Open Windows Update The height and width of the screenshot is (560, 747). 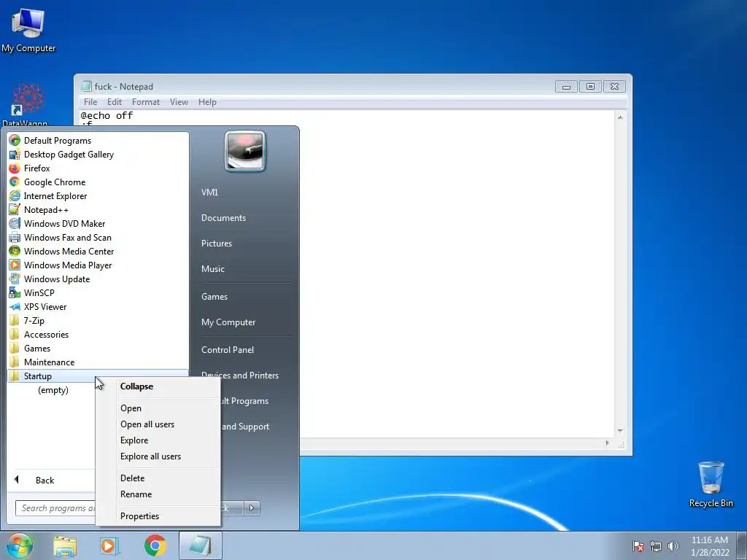[98, 279]
